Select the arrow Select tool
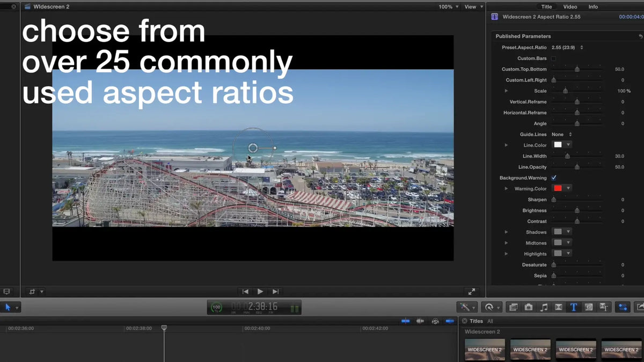Image resolution: width=644 pixels, height=362 pixels. 8,307
